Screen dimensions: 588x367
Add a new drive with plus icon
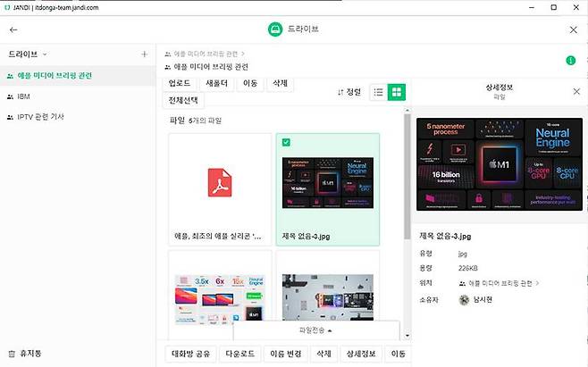click(x=145, y=54)
